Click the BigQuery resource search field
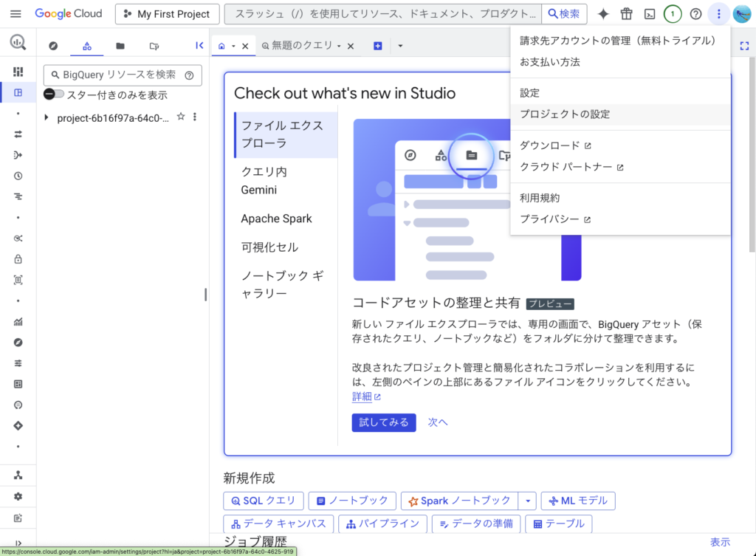756x556 pixels. 118,75
